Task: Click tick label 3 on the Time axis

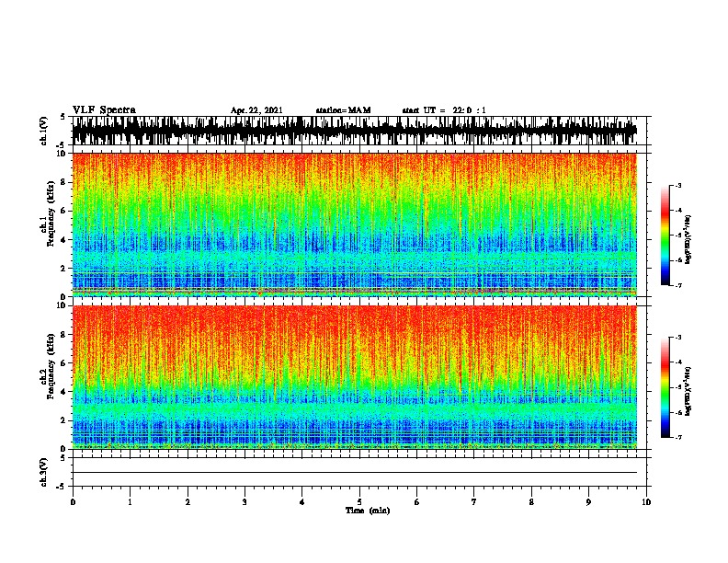Action: click(x=245, y=502)
